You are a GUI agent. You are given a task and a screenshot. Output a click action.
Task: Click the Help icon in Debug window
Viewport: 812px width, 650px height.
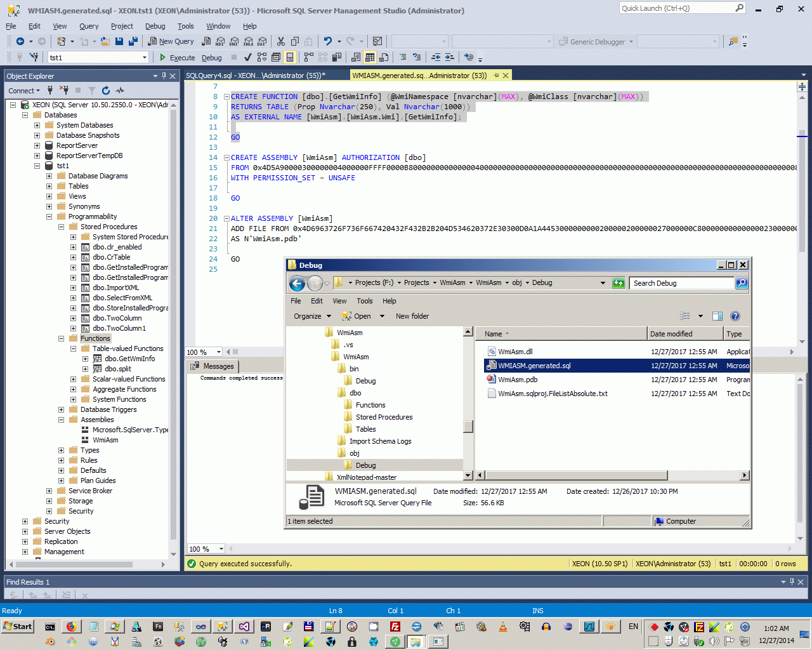(x=735, y=316)
